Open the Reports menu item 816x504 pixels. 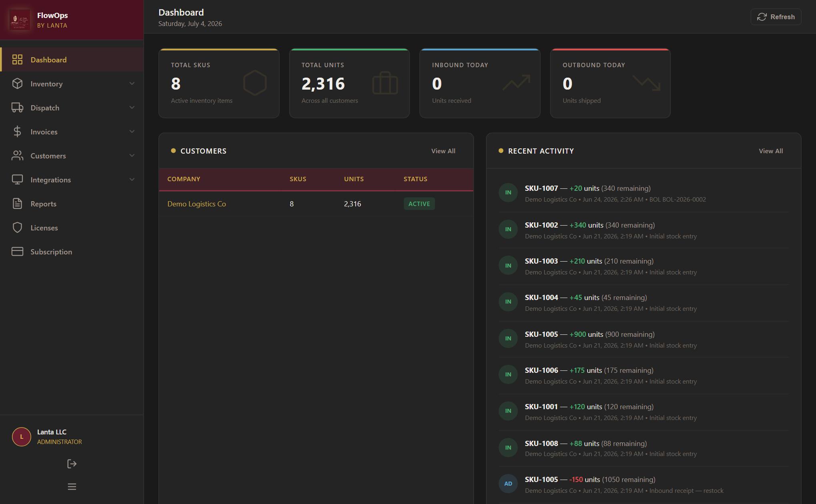tap(72, 204)
